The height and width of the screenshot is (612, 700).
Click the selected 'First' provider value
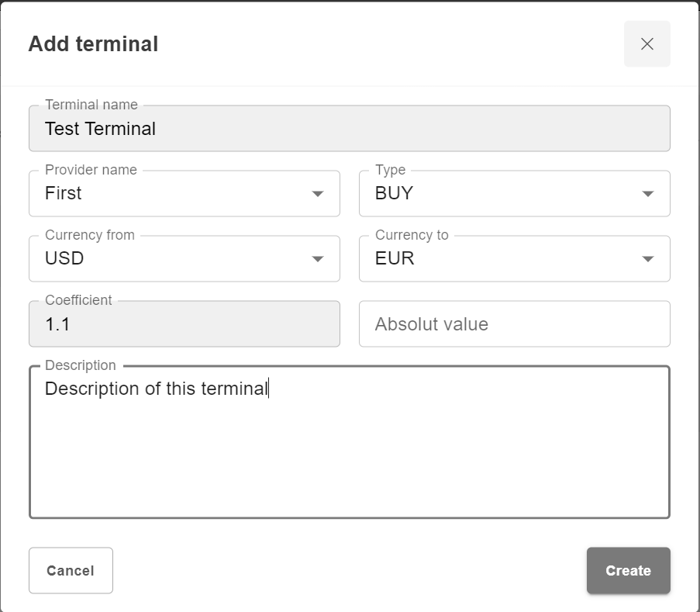pyautogui.click(x=64, y=194)
